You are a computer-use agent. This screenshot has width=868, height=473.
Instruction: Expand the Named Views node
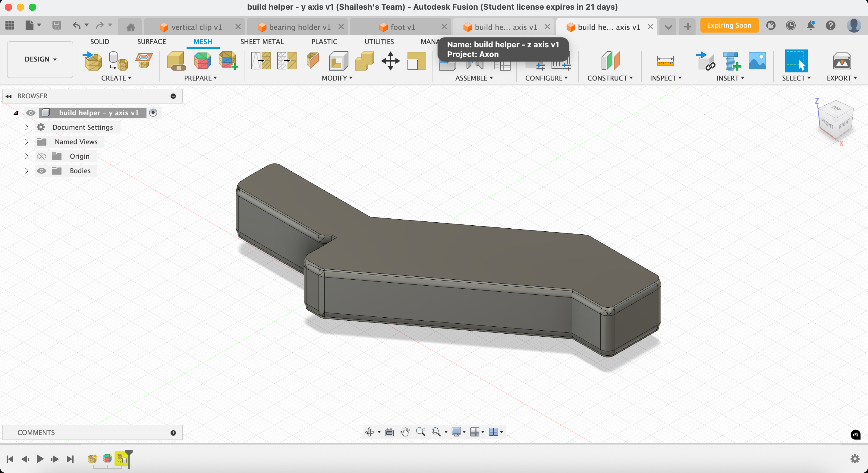[26, 142]
